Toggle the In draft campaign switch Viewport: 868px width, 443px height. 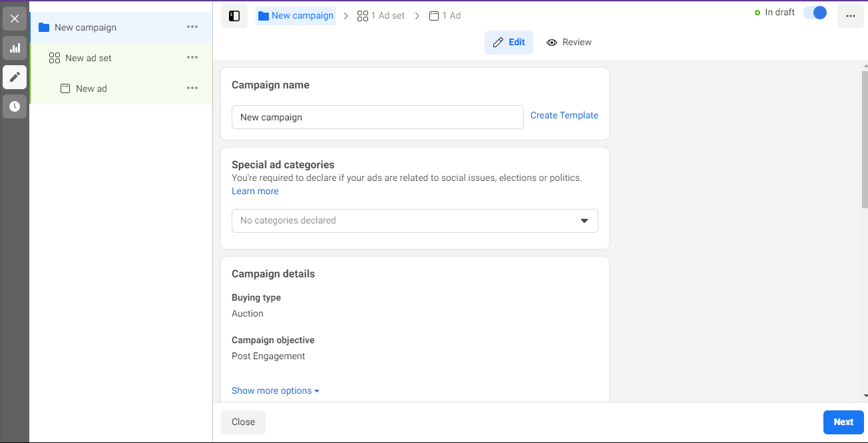point(815,13)
